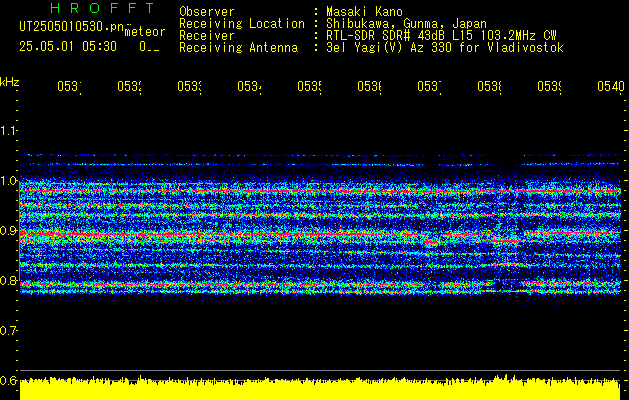Click the HROFFT title text
This screenshot has height=400, width=629.
coord(102,8)
